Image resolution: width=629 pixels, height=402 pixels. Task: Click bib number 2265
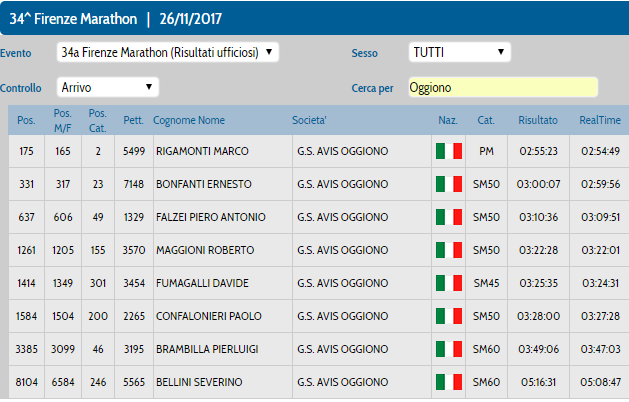click(134, 316)
